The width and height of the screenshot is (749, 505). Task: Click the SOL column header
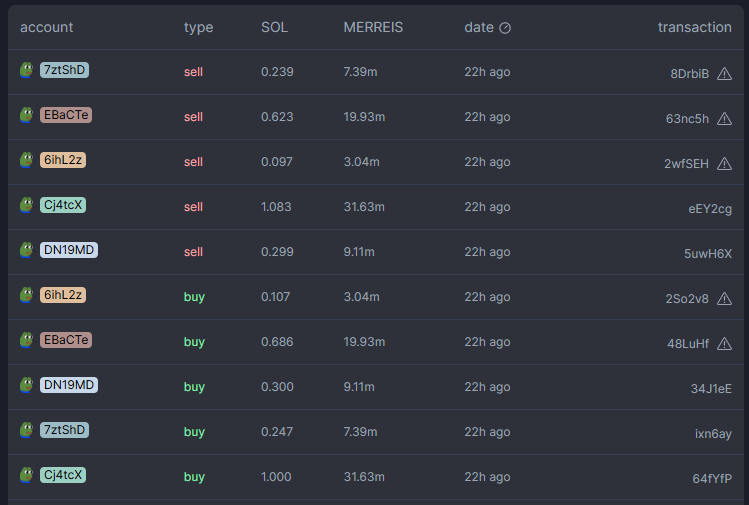(x=274, y=27)
